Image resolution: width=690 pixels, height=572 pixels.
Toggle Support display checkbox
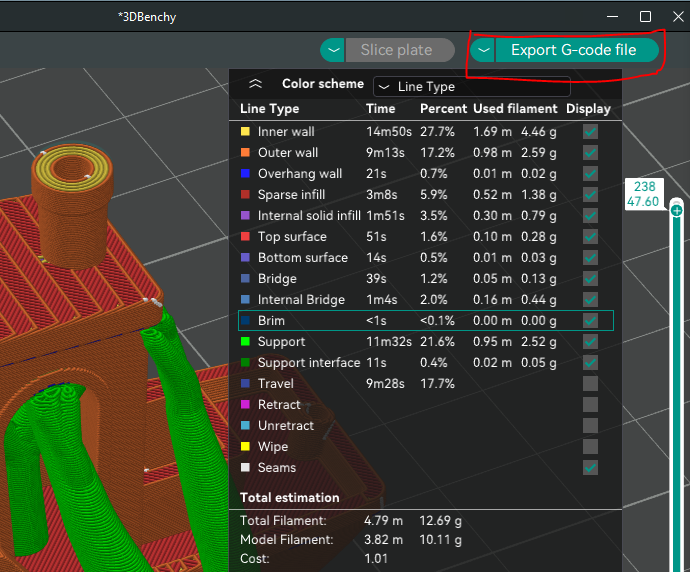pyautogui.click(x=590, y=341)
